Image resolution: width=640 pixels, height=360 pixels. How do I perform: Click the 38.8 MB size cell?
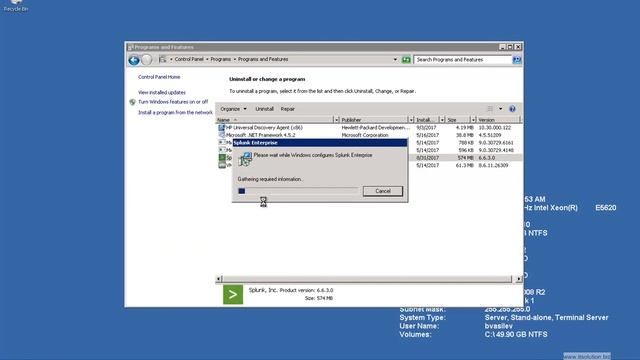pos(464,135)
